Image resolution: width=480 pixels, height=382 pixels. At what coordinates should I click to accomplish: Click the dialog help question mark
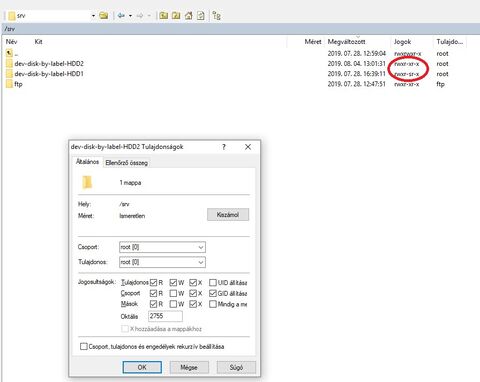coord(224,147)
